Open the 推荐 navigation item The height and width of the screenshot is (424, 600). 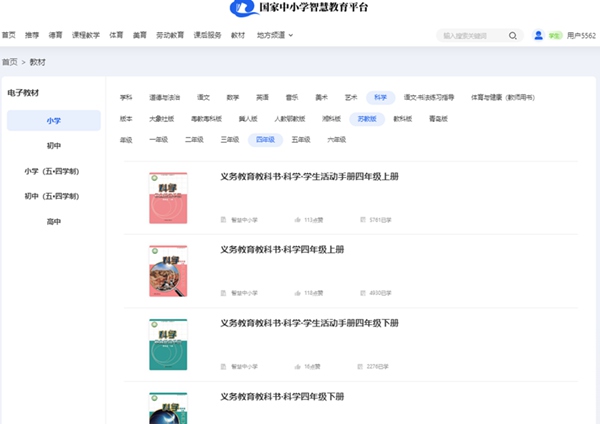[32, 35]
